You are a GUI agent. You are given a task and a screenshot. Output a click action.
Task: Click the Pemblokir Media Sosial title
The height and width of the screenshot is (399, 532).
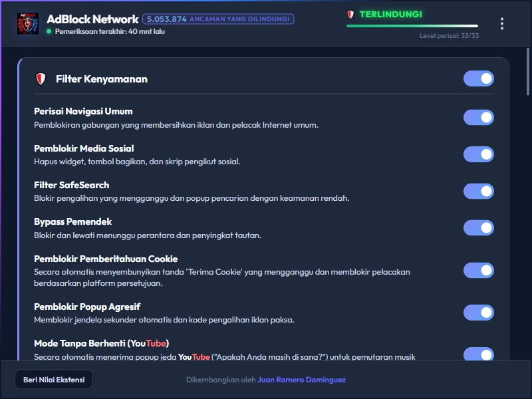pyautogui.click(x=84, y=148)
